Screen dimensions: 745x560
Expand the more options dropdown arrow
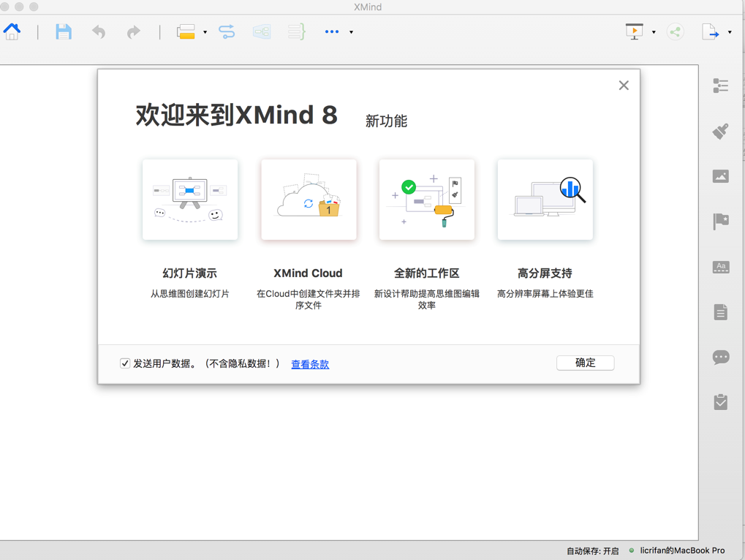pyautogui.click(x=351, y=32)
